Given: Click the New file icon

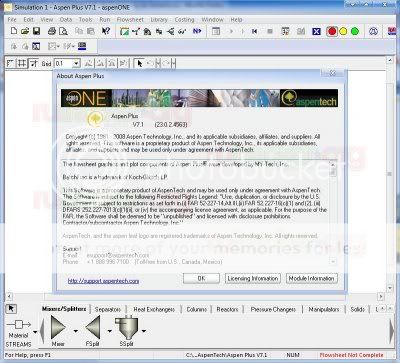Looking at the screenshot, I should 14,31.
